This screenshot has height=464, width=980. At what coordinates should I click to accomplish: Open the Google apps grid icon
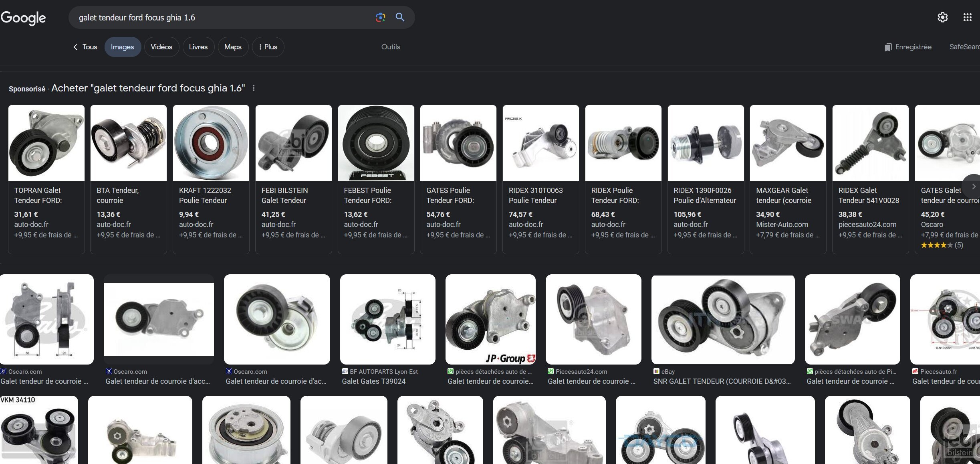tap(967, 17)
